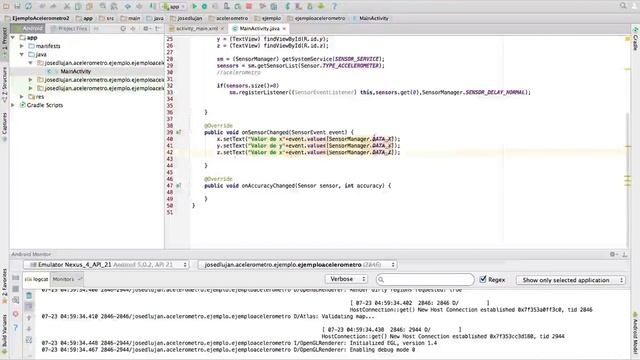This screenshot has width=640, height=360.
Task: Click the implements gutter icon on line 47
Action: (x=178, y=186)
